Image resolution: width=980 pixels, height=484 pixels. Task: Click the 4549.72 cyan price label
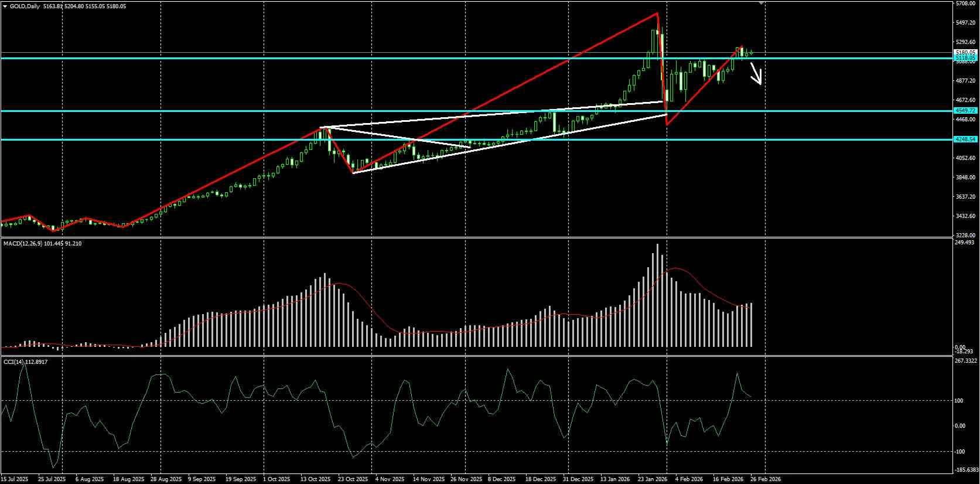point(965,110)
